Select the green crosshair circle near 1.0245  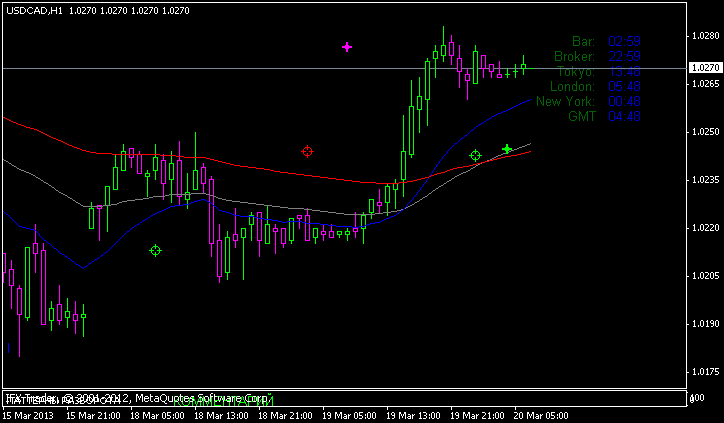pos(476,155)
